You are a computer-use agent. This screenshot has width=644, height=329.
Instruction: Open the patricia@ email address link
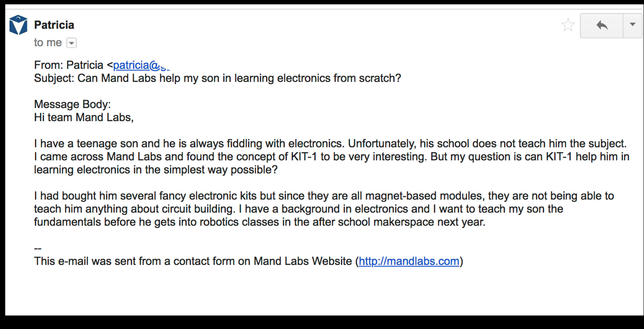141,65
